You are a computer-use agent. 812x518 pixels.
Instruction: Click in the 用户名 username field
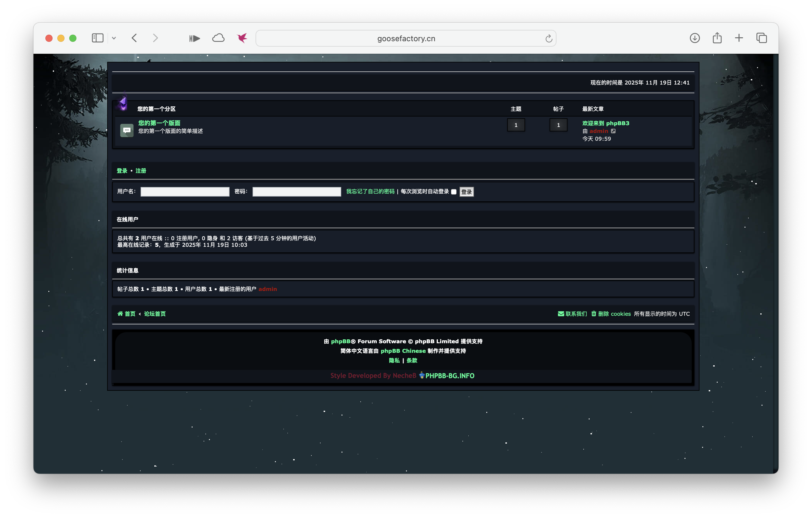pyautogui.click(x=185, y=192)
